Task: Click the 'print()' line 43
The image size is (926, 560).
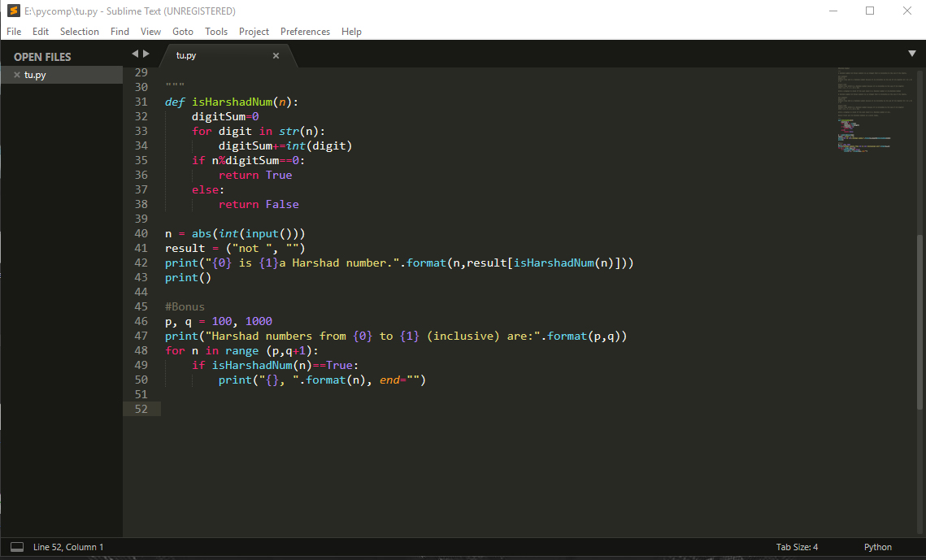Action: coord(188,277)
